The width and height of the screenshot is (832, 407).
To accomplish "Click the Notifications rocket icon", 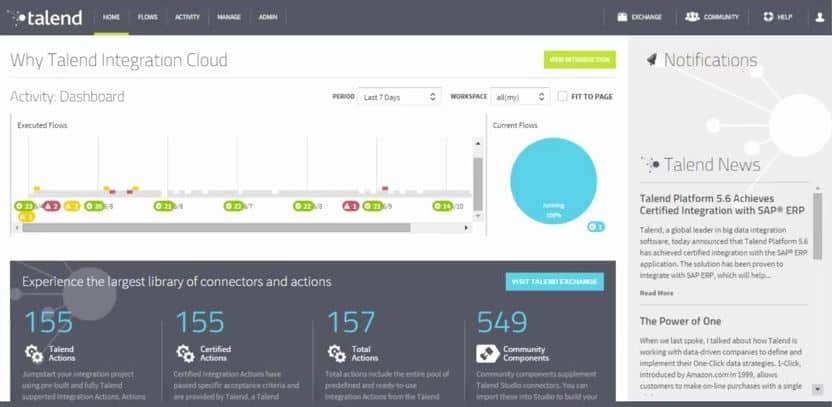I will [651, 60].
